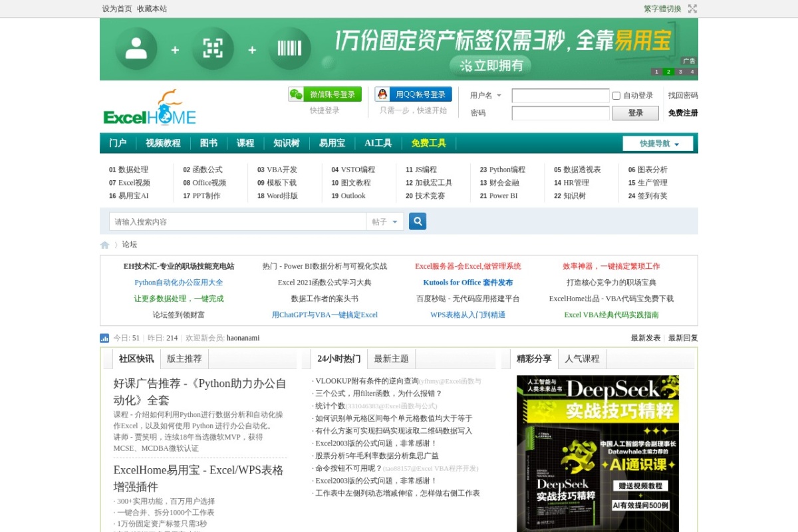Click the 设为首页 link
798x532 pixels.
117,9
